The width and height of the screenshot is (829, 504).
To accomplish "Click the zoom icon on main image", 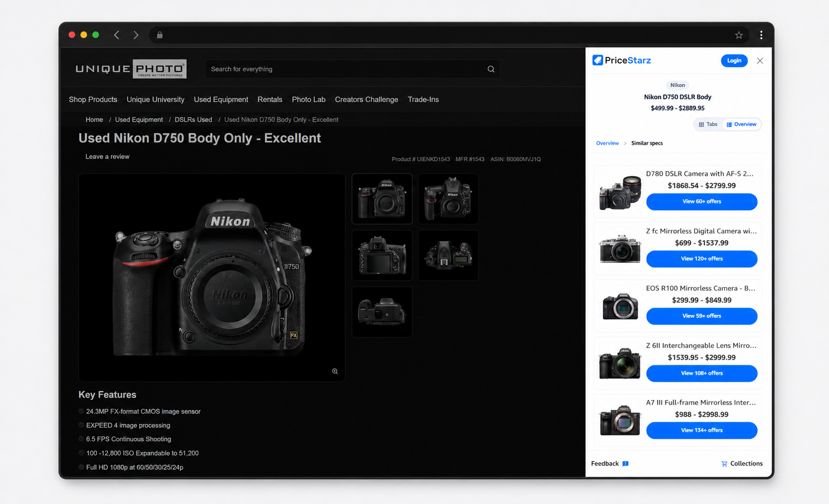I will 335,371.
